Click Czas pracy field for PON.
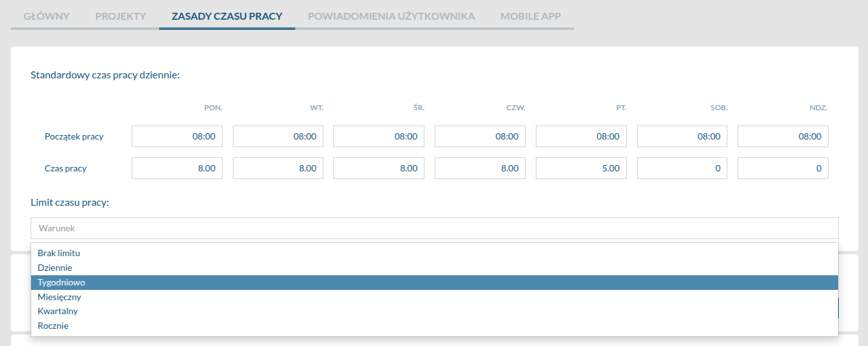868x346 pixels. (177, 168)
